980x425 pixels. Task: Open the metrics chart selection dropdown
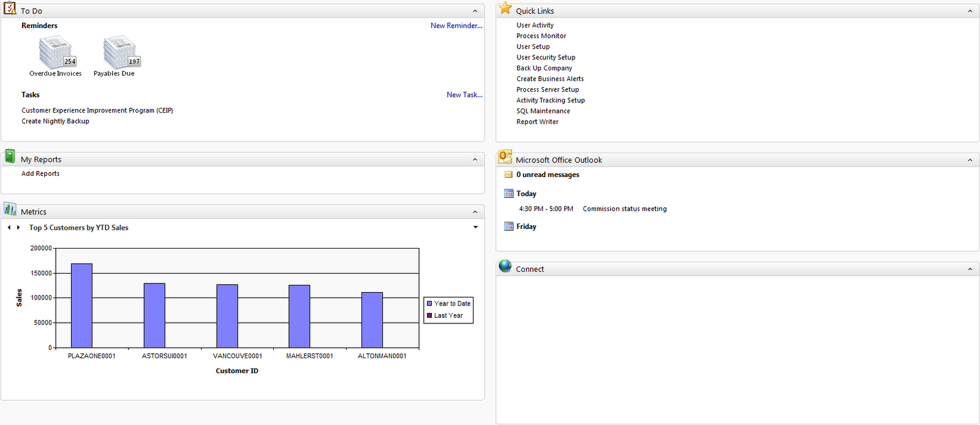coord(476,227)
